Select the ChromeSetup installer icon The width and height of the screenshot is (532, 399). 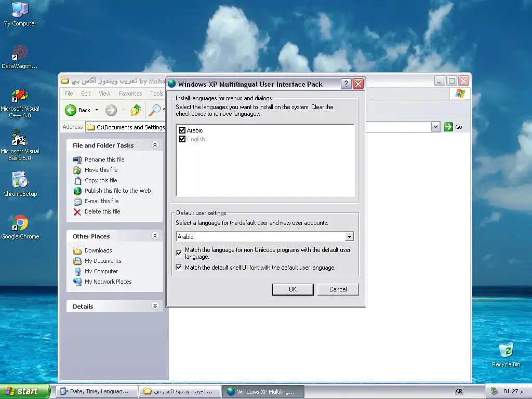tap(20, 184)
